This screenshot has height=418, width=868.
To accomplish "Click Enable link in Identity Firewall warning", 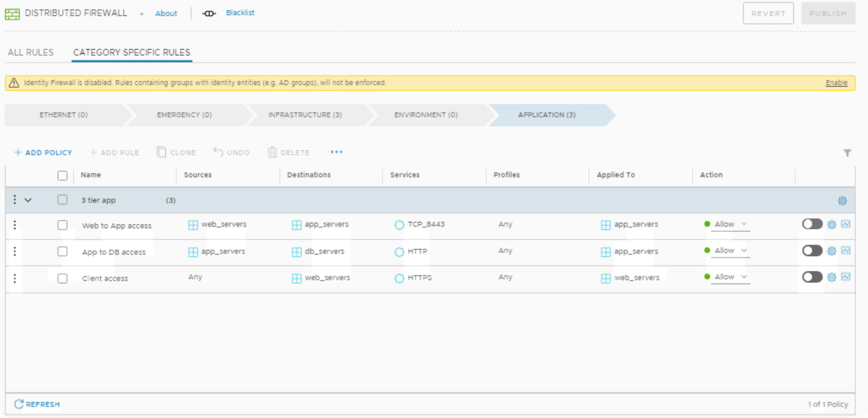I will [x=836, y=83].
